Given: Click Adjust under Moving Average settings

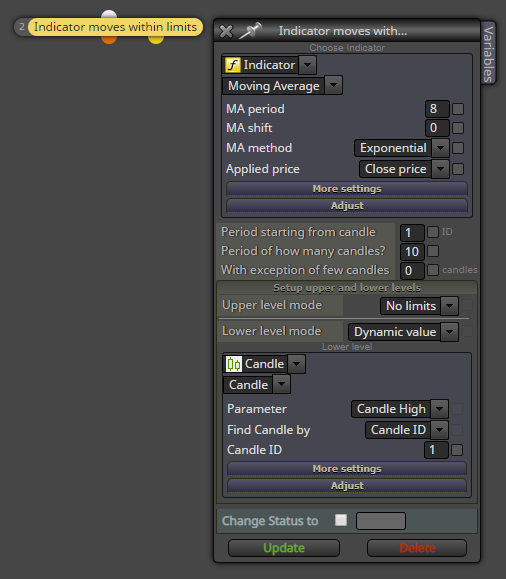Looking at the screenshot, I should pyautogui.click(x=347, y=206).
